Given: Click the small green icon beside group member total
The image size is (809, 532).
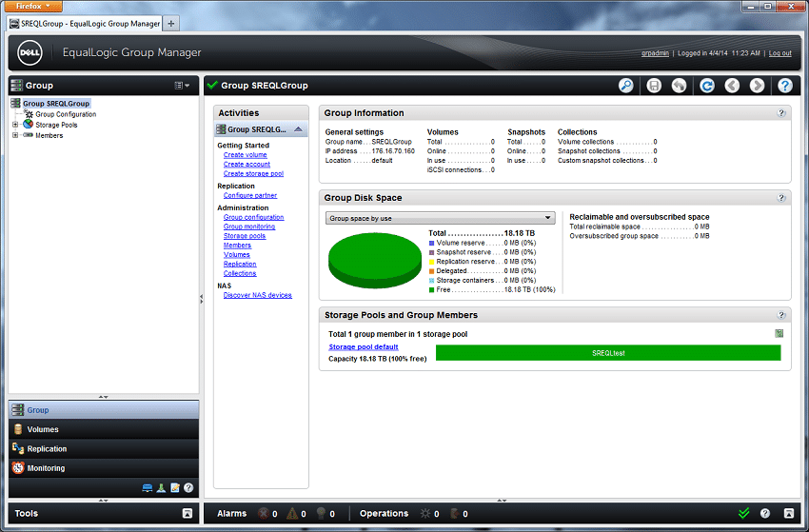Looking at the screenshot, I should point(779,333).
